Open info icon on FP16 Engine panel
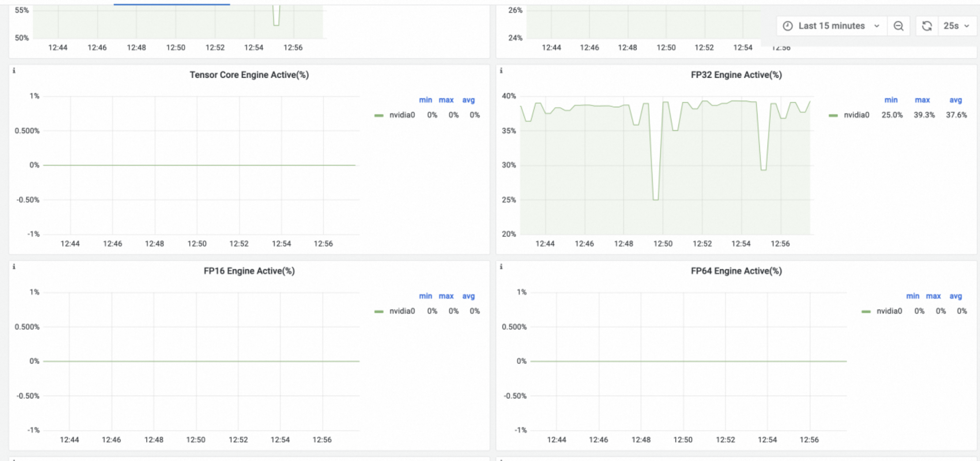Image resolution: width=980 pixels, height=461 pixels. pyautogui.click(x=14, y=267)
